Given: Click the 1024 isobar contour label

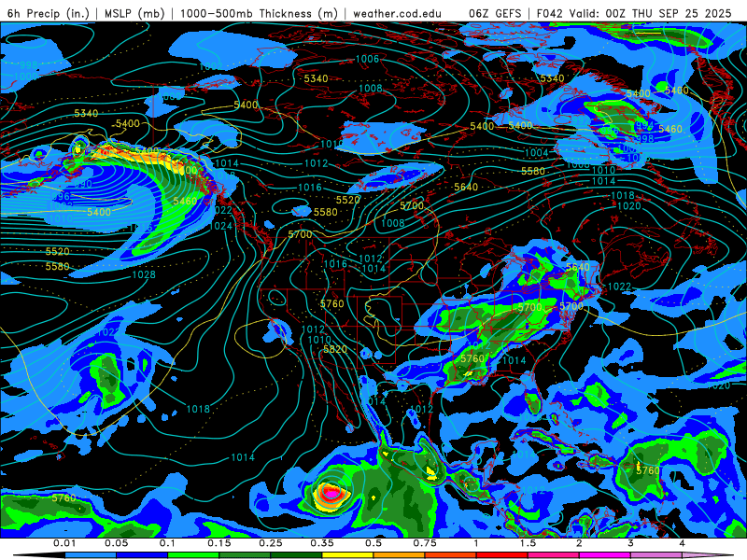Looking at the screenshot, I should [220, 226].
